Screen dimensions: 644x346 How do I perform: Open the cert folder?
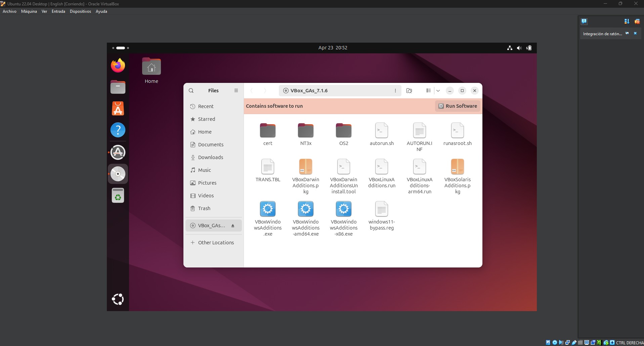coord(268,134)
